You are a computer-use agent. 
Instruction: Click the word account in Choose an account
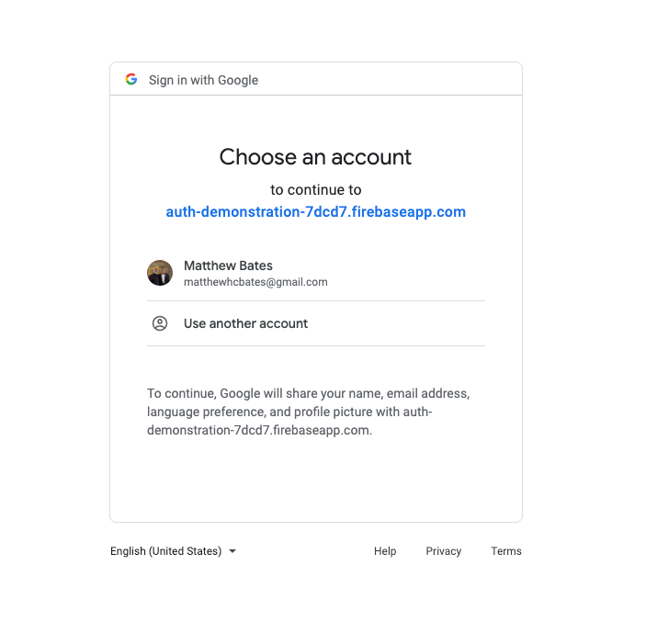point(371,157)
